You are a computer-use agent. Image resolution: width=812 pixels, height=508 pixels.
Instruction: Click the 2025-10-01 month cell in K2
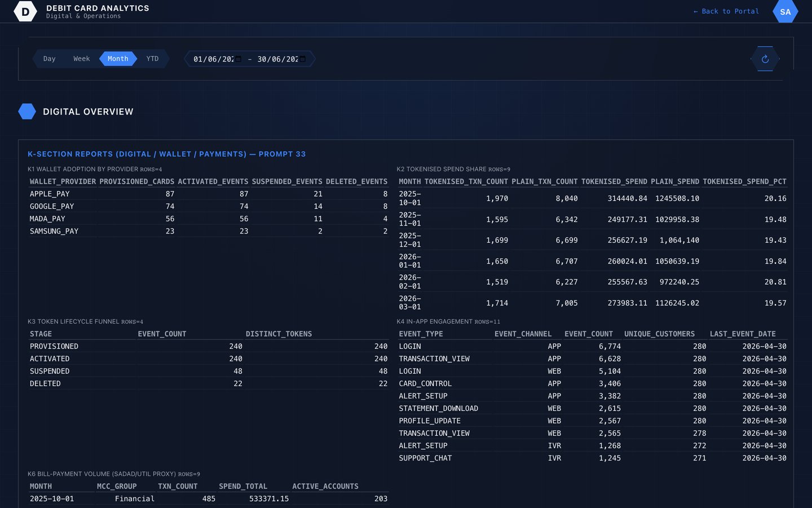410,198
